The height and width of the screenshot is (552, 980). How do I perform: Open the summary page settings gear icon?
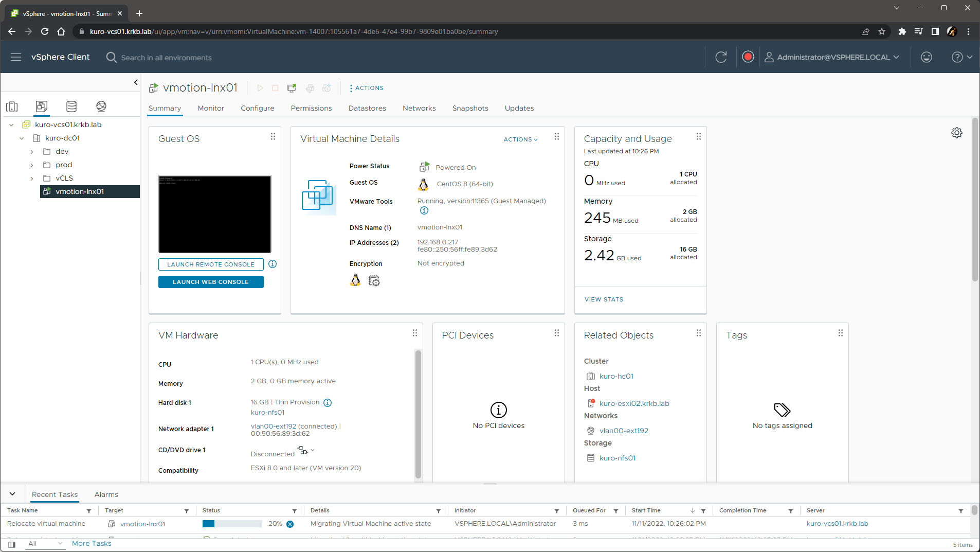click(957, 133)
